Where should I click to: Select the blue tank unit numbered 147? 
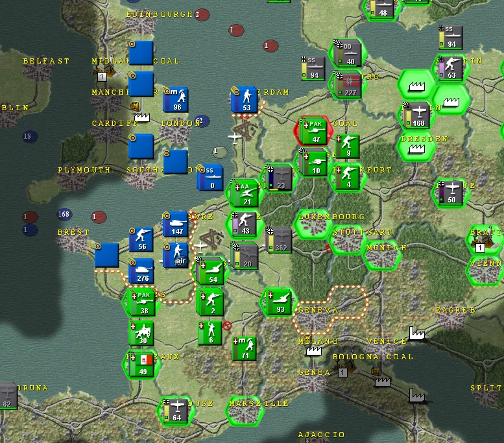pos(176,224)
